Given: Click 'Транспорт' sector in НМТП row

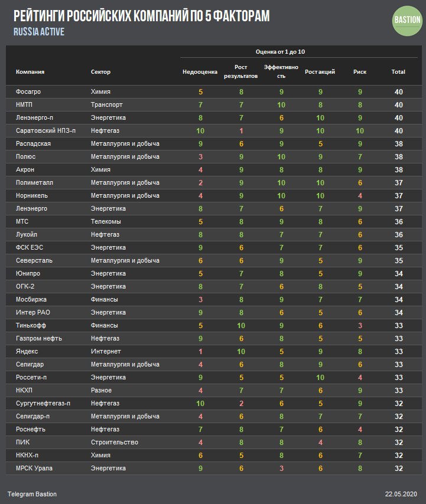Looking at the screenshot, I should tap(107, 105).
